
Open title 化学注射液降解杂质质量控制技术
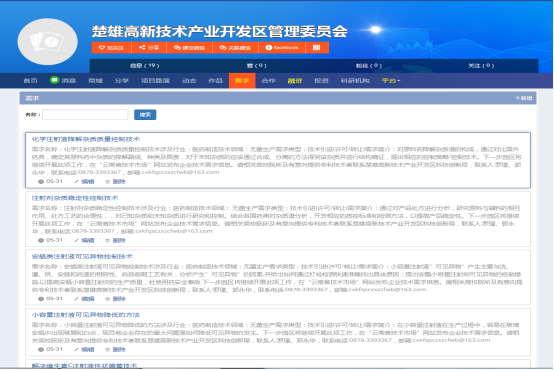(86, 139)
